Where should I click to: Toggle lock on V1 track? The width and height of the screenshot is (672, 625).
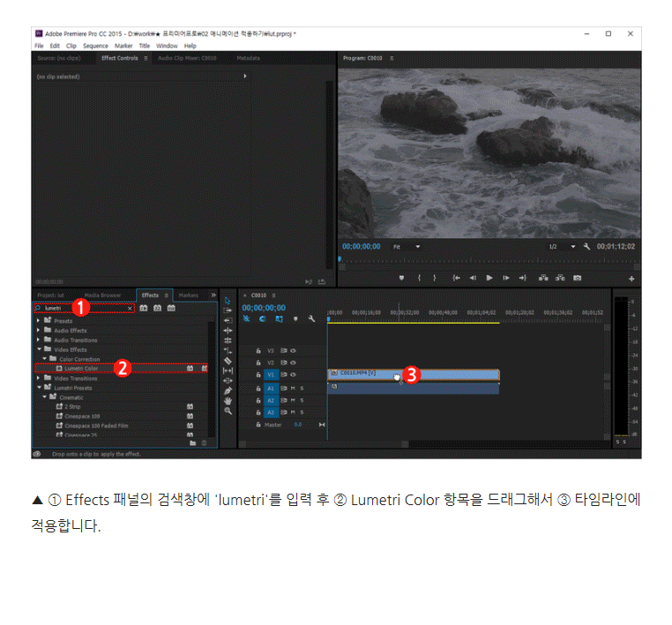258,375
